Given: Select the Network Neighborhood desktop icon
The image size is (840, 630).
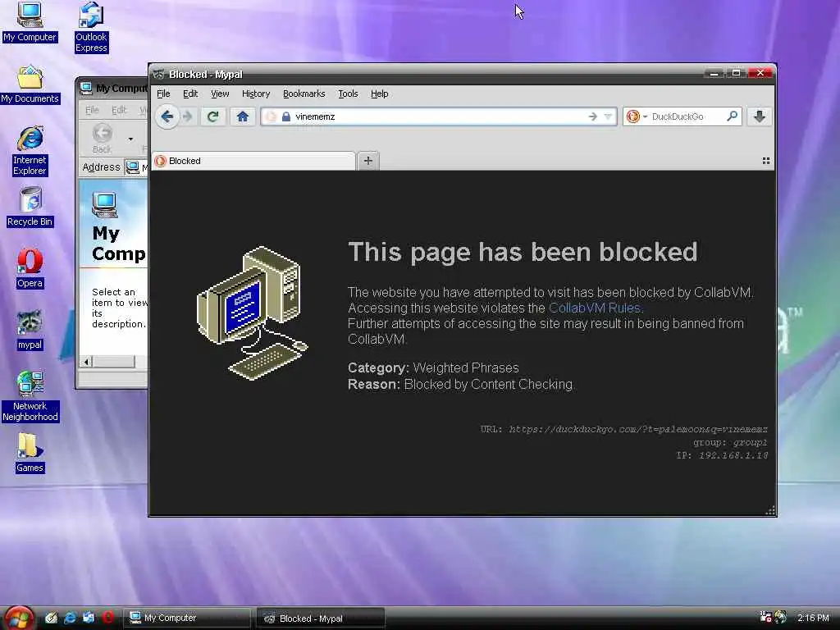Looking at the screenshot, I should coord(30,397).
